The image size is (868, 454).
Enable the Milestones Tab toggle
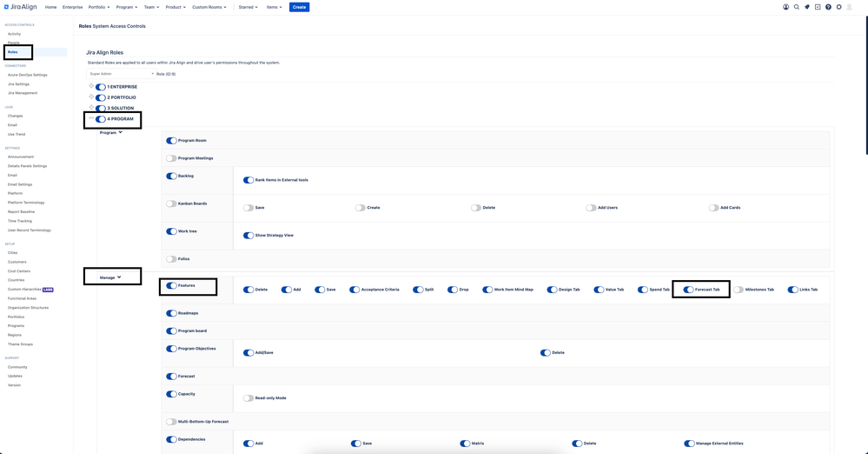(739, 290)
